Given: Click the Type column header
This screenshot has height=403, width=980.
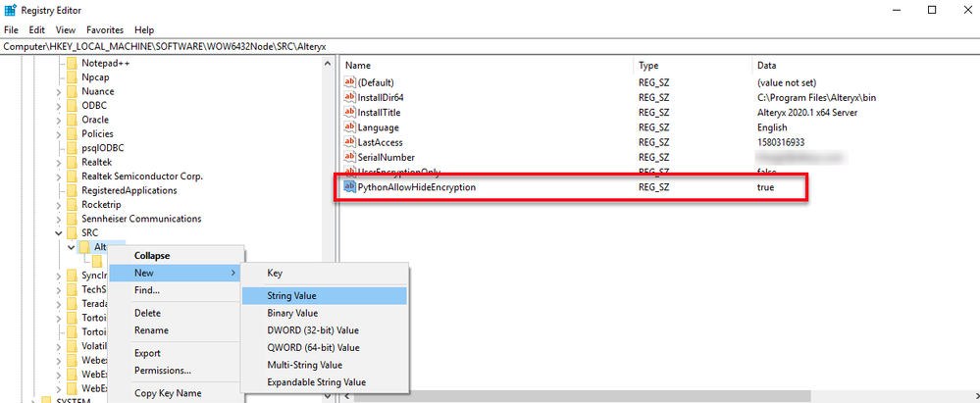Looking at the screenshot, I should pos(693,65).
